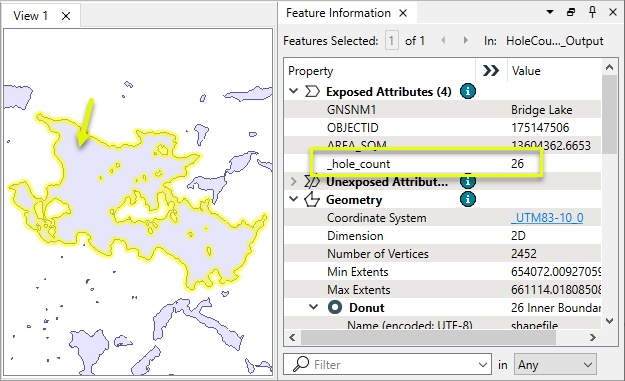
Task: Expand the Unexposed Attributes section
Action: (x=293, y=182)
